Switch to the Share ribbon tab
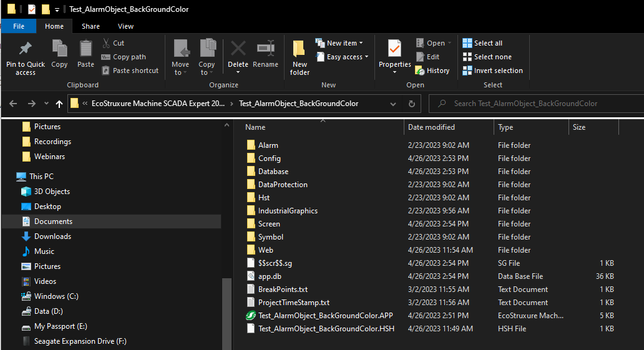The width and height of the screenshot is (644, 350). click(90, 26)
